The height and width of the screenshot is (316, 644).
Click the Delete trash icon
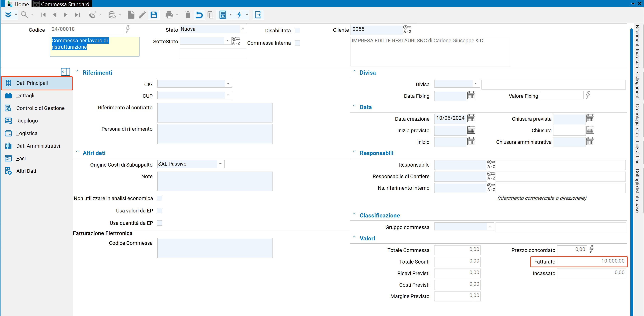pyautogui.click(x=188, y=15)
